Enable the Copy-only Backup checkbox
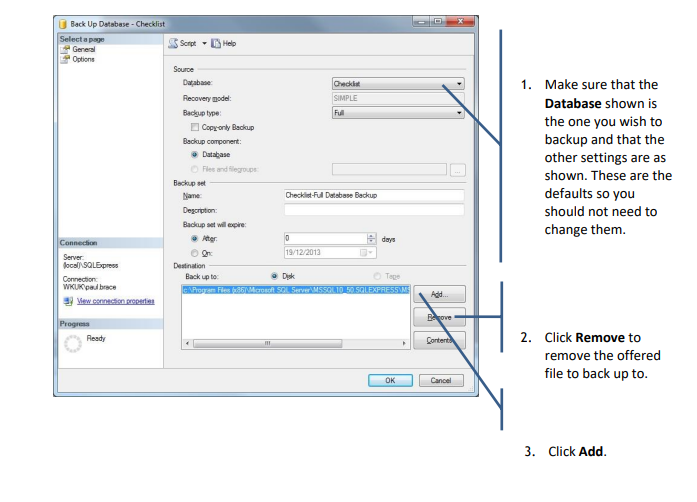Viewport: 697px width, 502px height. point(195,127)
